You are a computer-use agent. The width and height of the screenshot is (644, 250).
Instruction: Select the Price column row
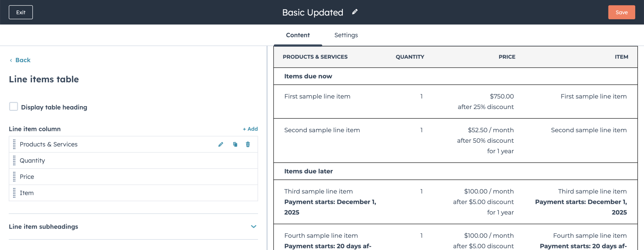coord(133,177)
